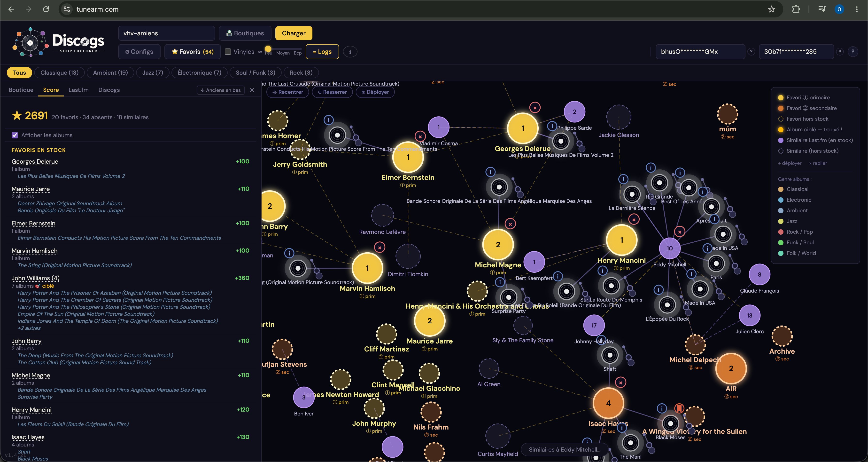The image size is (868, 462).
Task: Click the vhv-amiens shop name field
Action: point(166,33)
